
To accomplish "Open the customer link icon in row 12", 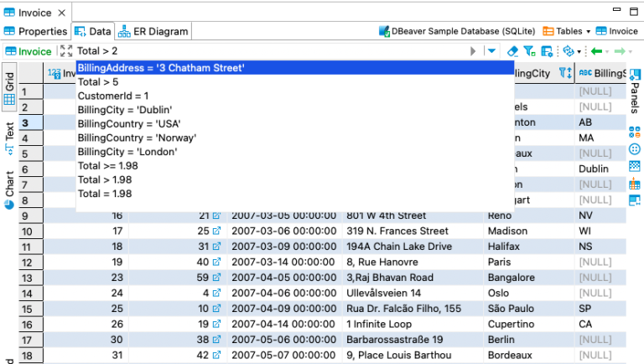I will (216, 262).
